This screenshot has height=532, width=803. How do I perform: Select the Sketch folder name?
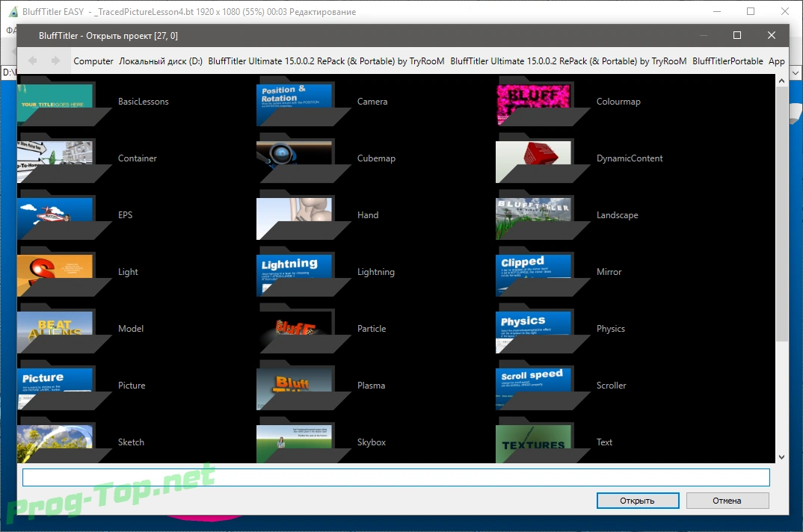click(131, 442)
